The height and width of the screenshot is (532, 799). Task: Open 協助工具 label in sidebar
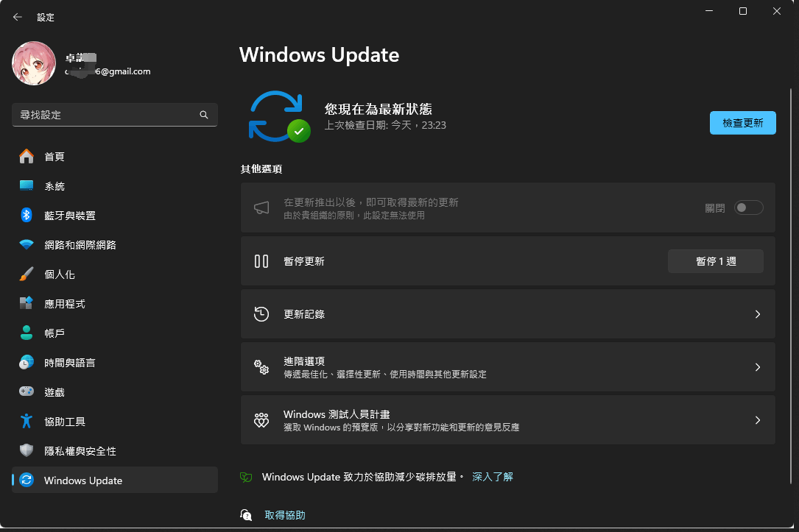click(65, 422)
